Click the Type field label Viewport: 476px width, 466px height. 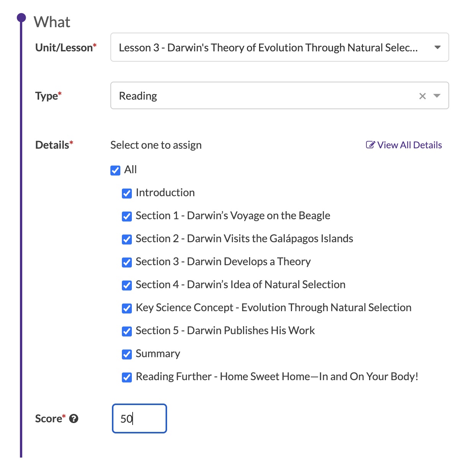48,96
